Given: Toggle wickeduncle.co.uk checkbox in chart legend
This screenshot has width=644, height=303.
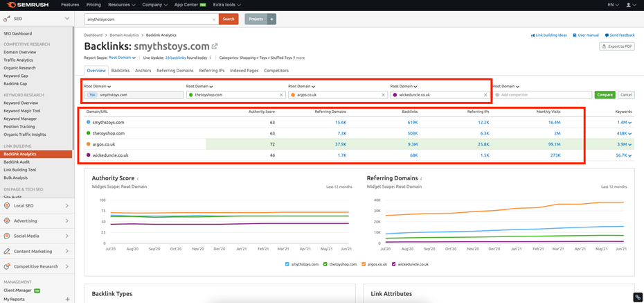Looking at the screenshot, I should (x=394, y=264).
